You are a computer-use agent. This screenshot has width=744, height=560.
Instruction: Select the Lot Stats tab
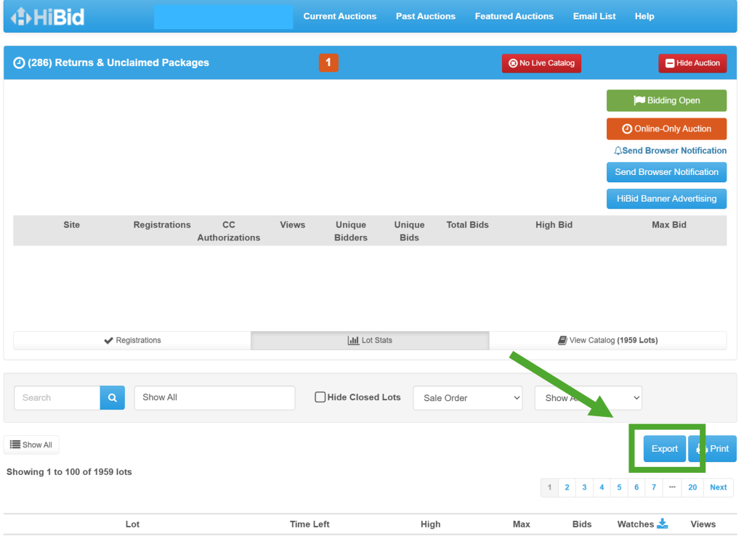tap(370, 341)
